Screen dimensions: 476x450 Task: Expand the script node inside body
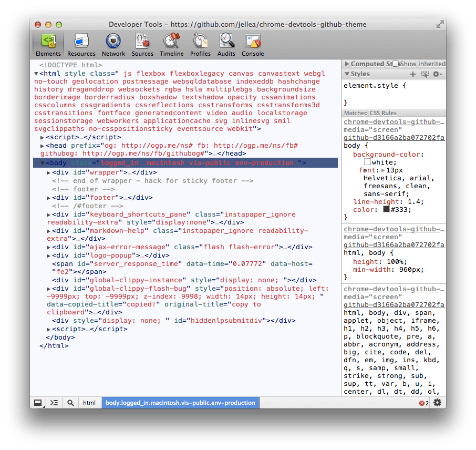(48, 330)
